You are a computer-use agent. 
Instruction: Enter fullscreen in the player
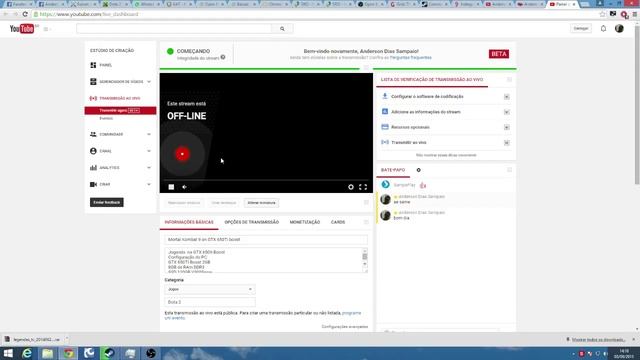point(363,187)
